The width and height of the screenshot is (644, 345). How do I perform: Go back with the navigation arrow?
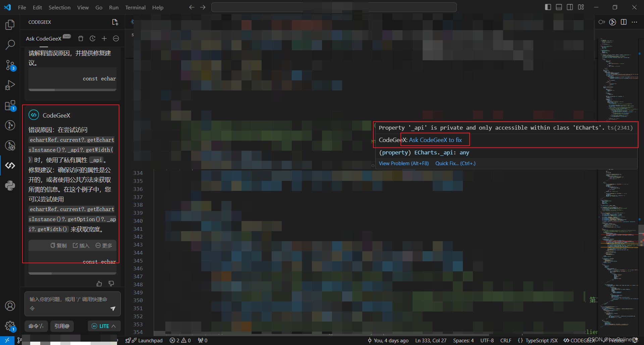point(192,7)
